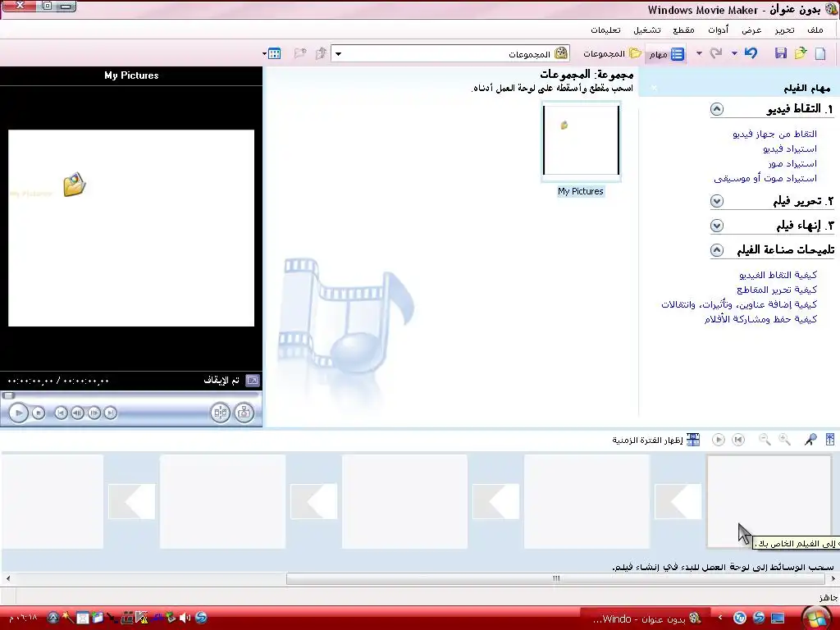Click the Back button in preview controls
840x630 pixels.
pyautogui.click(x=61, y=413)
